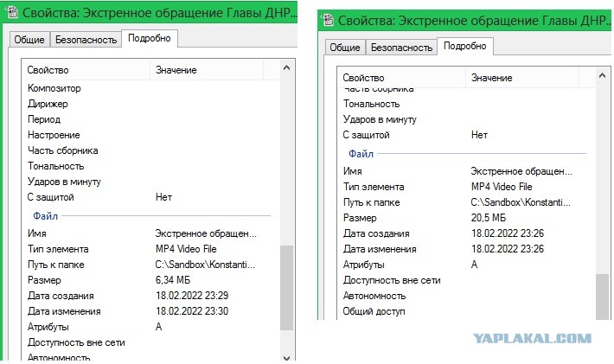
Task: Select the Подробно tab in right window
Action: (x=465, y=46)
